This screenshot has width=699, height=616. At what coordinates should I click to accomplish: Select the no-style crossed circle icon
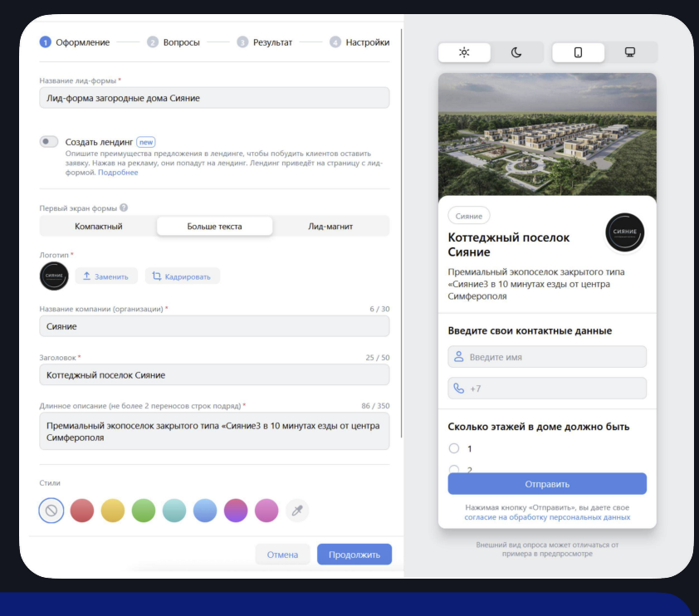pyautogui.click(x=51, y=510)
